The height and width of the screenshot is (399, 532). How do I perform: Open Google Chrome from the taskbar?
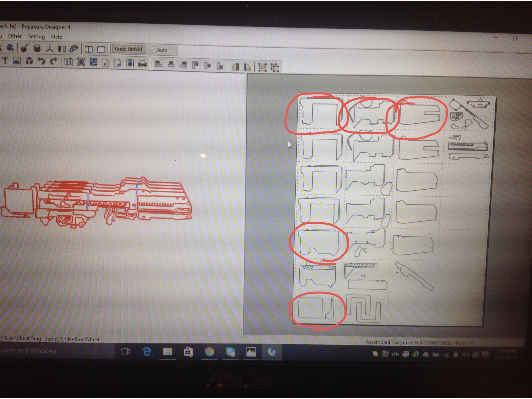click(209, 352)
